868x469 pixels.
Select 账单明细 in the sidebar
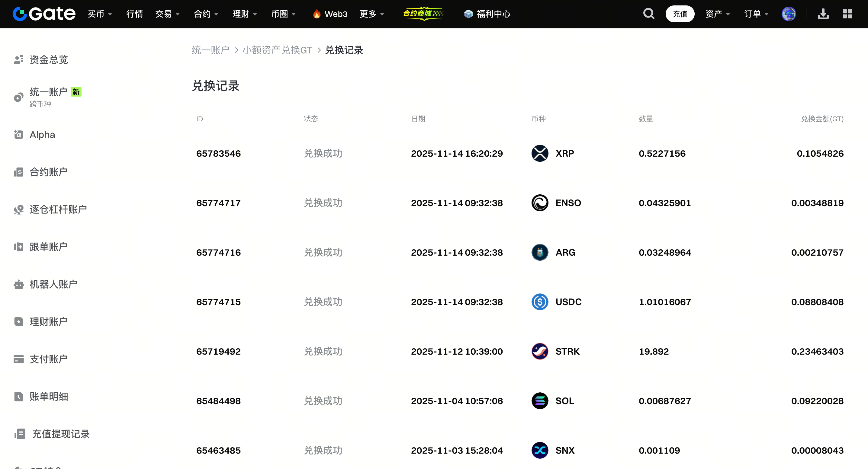pyautogui.click(x=49, y=396)
